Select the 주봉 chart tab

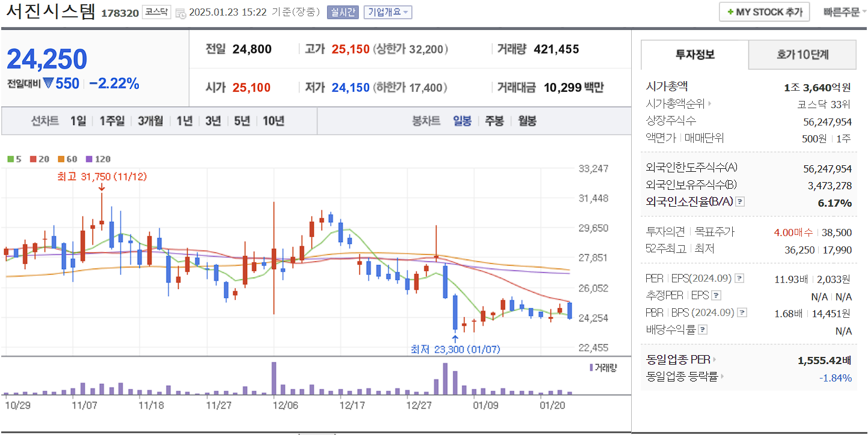coord(495,121)
